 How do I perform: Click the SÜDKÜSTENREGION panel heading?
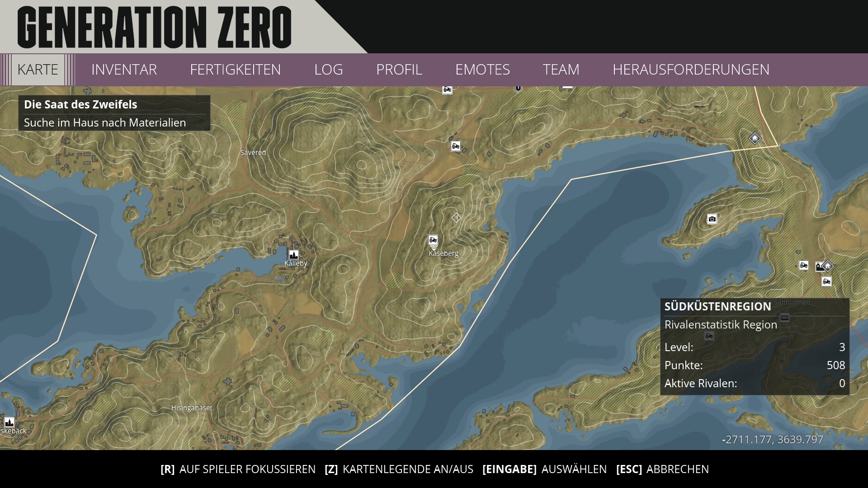coord(718,306)
